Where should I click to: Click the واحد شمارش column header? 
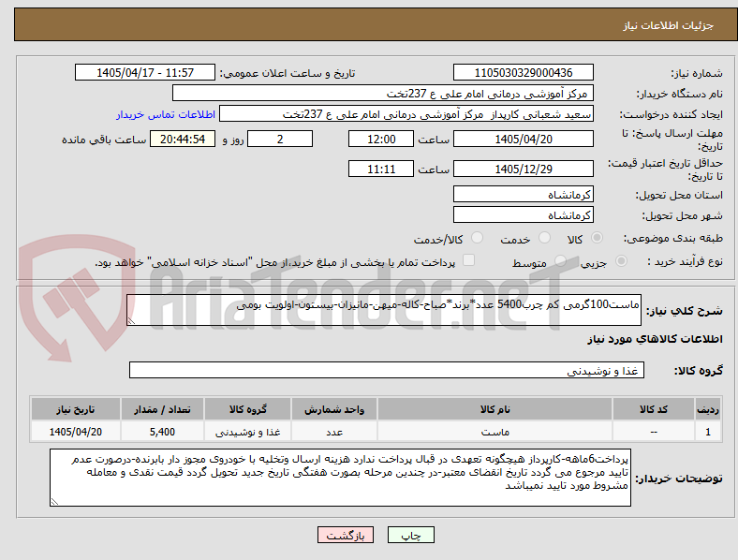pos(334,409)
